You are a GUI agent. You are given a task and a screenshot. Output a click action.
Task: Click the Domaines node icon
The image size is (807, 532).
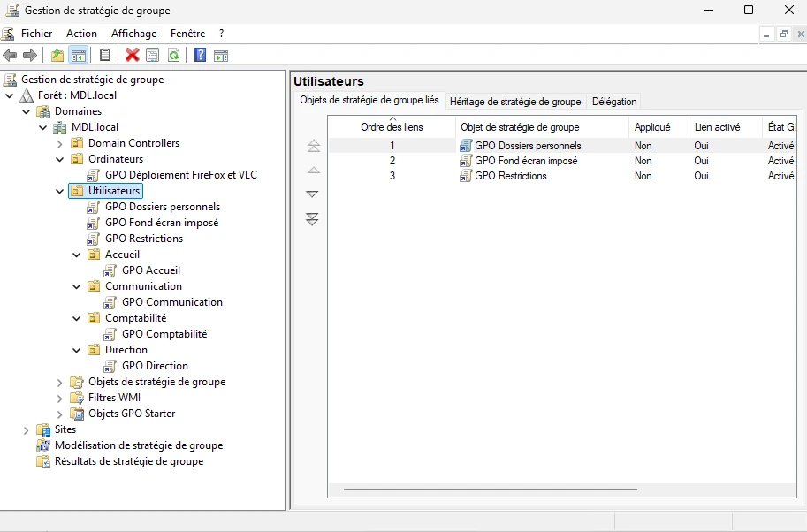click(43, 111)
